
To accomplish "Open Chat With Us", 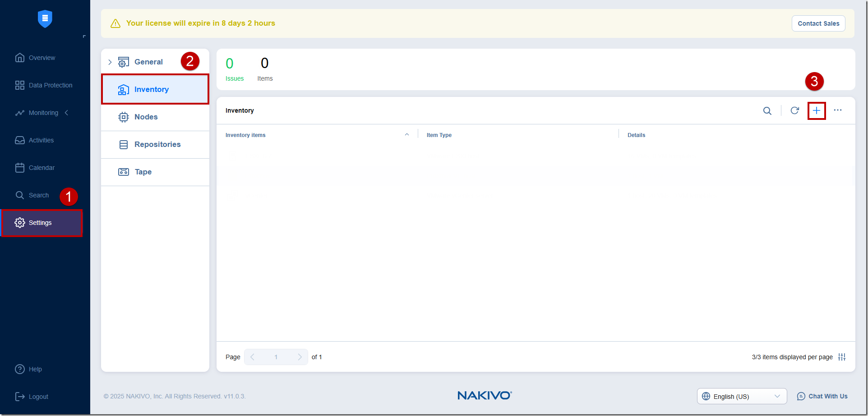I will click(822, 396).
